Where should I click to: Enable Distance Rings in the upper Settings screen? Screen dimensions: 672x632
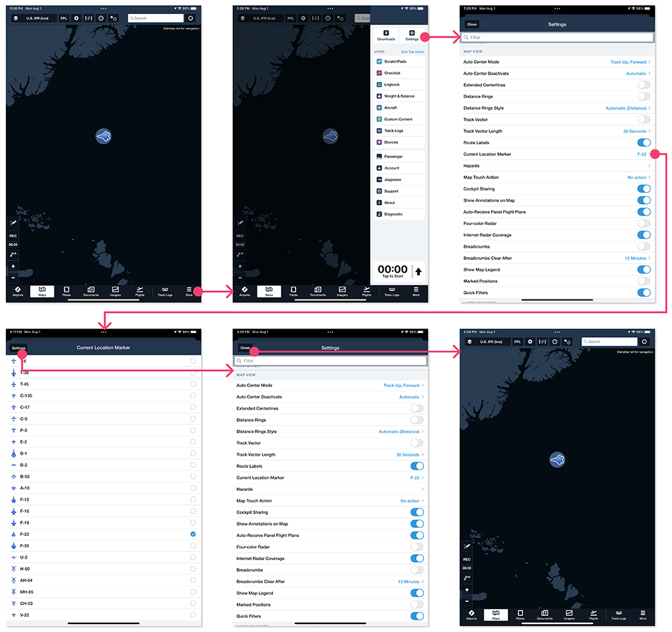pos(644,97)
